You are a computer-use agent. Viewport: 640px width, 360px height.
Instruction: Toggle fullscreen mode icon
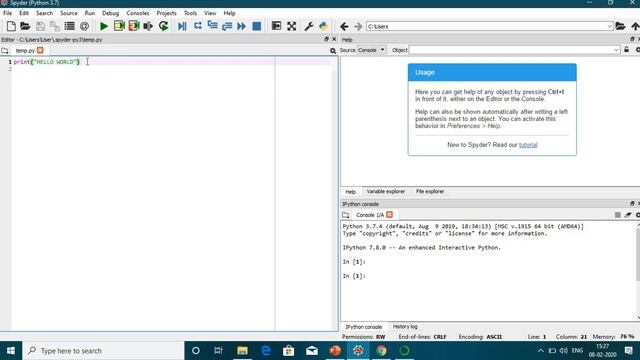[291, 26]
